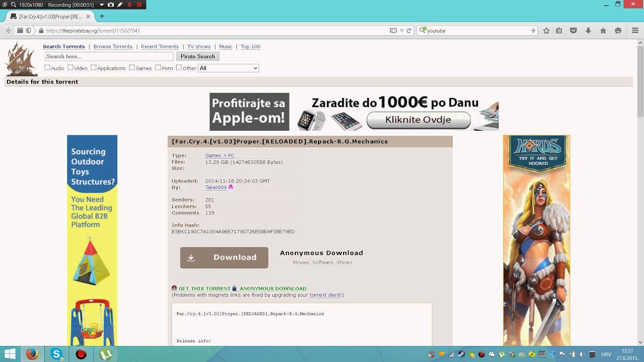Open Browse Torrents
Image resolution: width=644 pixels, height=362 pixels.
[x=113, y=46]
